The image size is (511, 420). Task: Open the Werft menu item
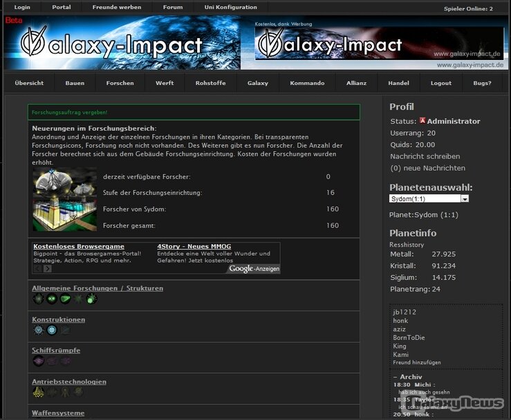(165, 83)
